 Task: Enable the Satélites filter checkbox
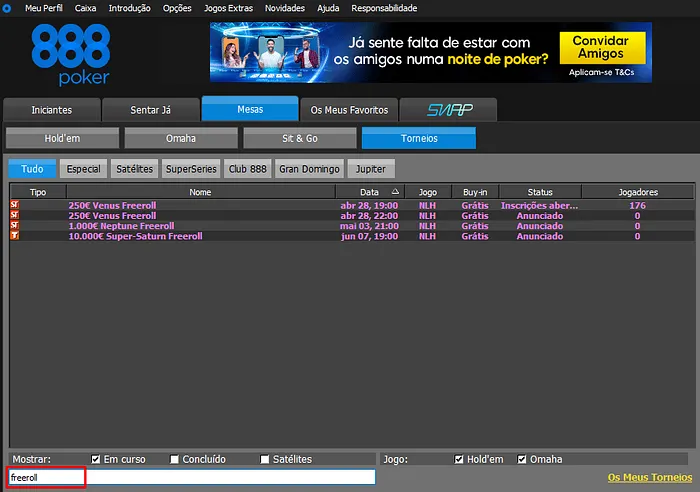(x=265, y=459)
